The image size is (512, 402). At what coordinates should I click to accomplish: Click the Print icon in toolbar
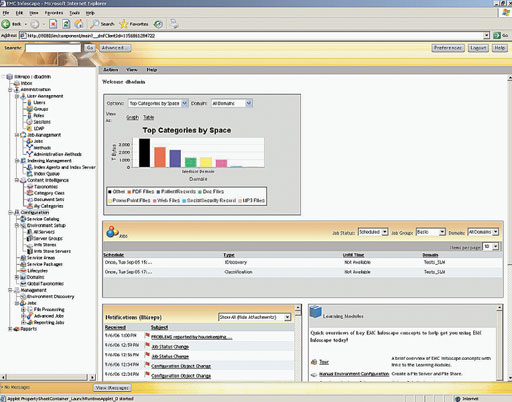[174, 24]
